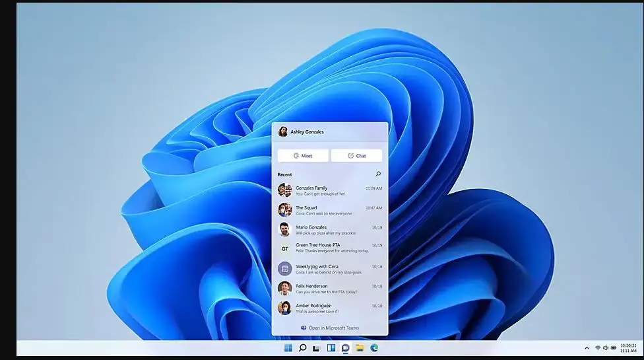Show hidden system tray icons

587,348
